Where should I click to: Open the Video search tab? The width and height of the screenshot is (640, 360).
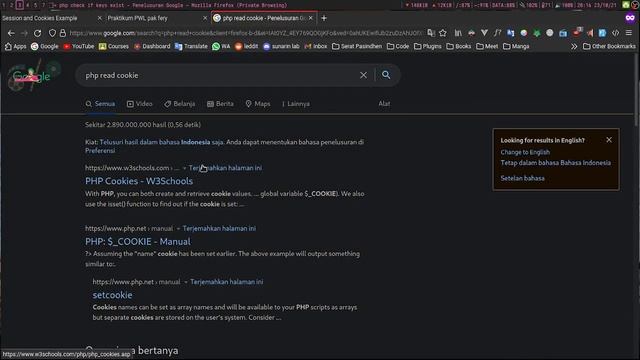(140, 104)
